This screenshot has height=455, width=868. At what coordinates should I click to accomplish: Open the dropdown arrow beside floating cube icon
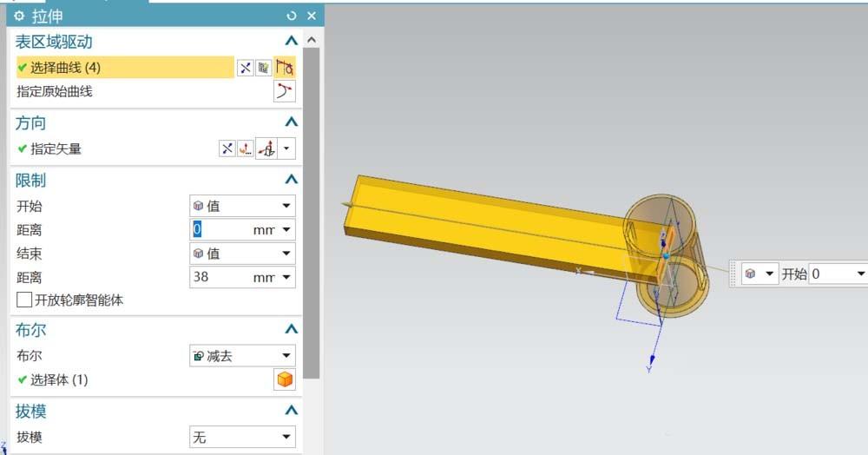pyautogui.click(x=769, y=274)
